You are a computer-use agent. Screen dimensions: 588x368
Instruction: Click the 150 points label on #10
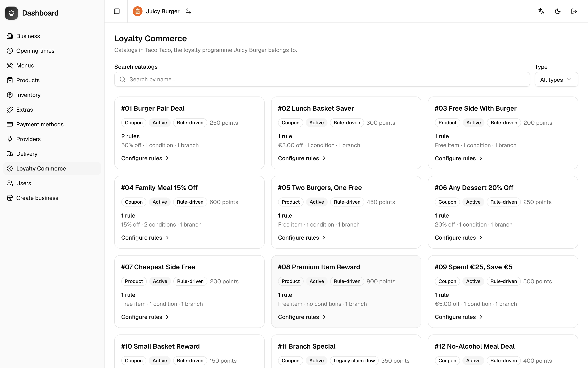pyautogui.click(x=223, y=360)
